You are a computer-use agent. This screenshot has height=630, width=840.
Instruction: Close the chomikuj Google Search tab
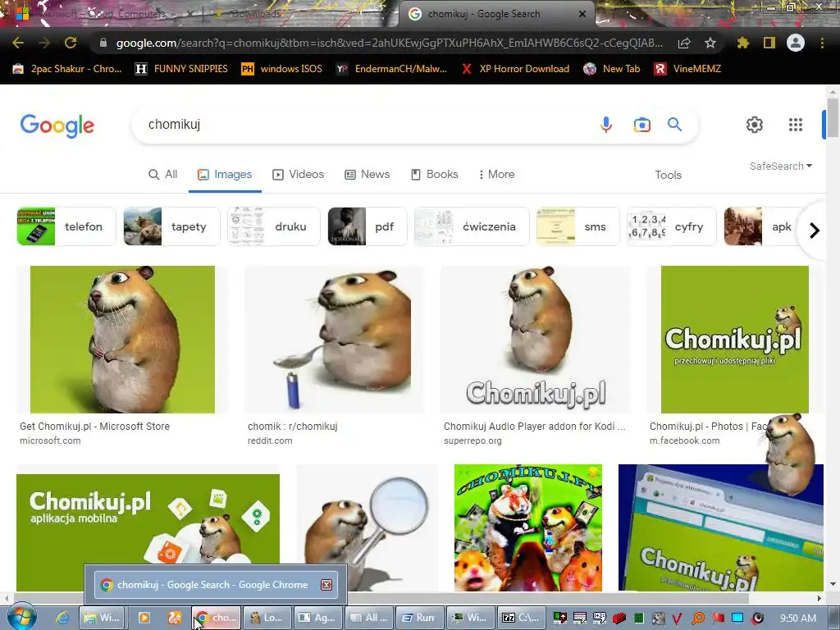click(582, 14)
